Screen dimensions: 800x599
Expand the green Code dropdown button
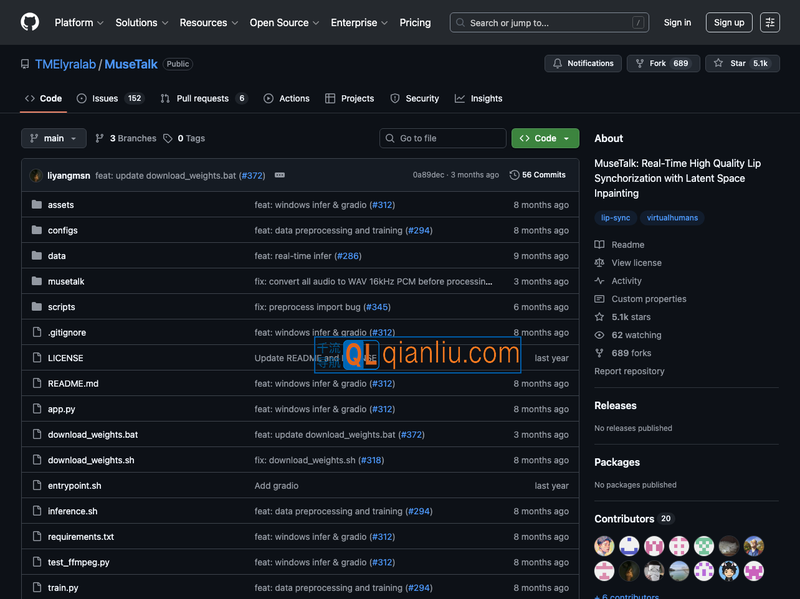(545, 138)
